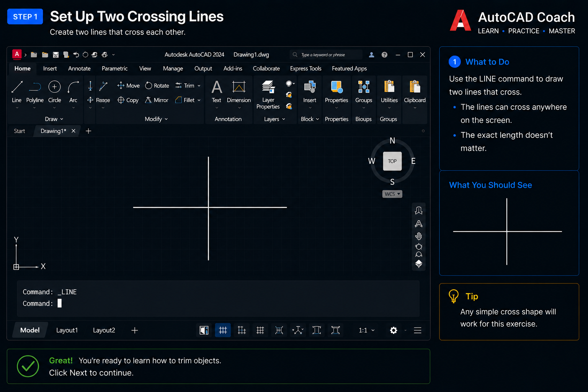This screenshot has height=392, width=588.
Task: Switch to the Layout2 tab
Action: pos(104,330)
